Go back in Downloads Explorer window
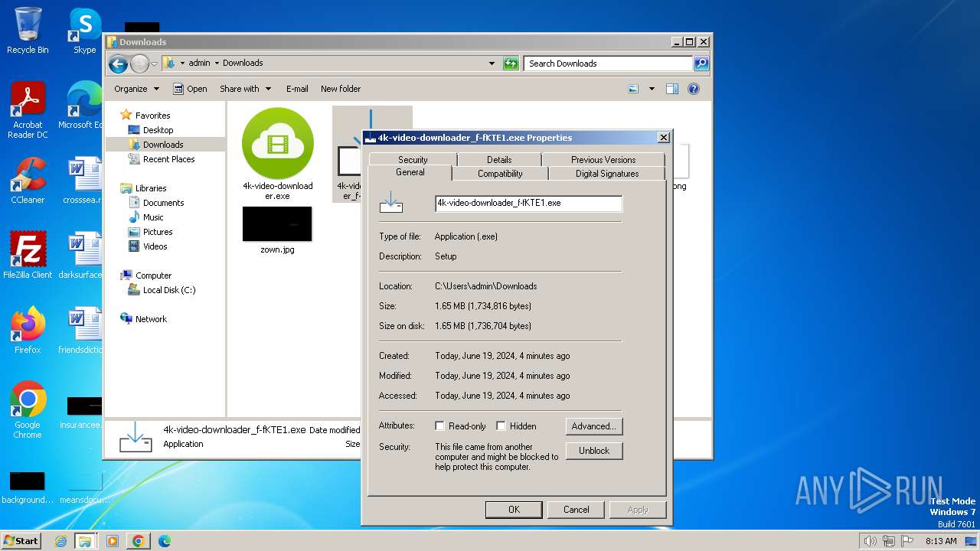Viewport: 980px width, 551px height. [118, 64]
